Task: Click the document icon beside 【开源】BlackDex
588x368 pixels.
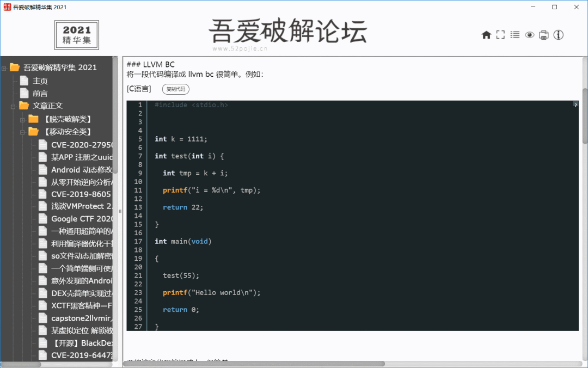Action: point(43,343)
